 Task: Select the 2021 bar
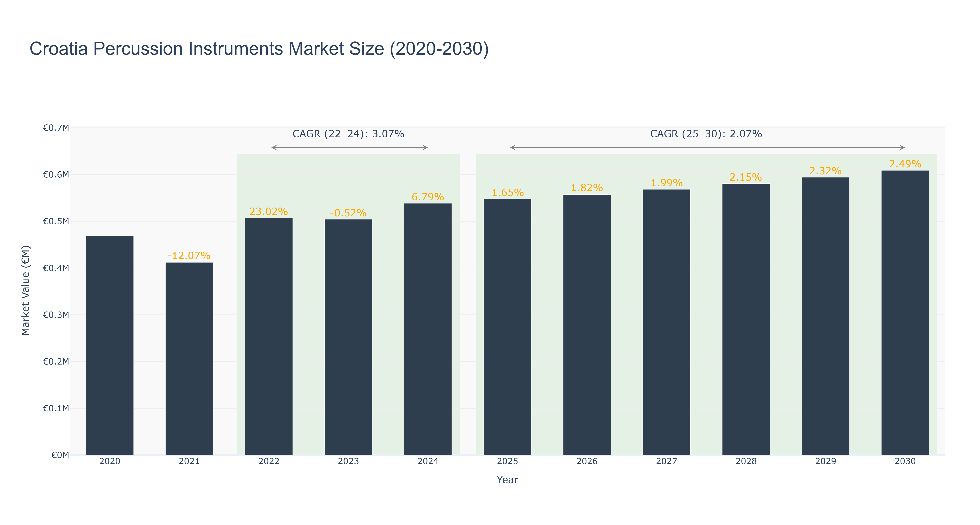[x=189, y=359]
